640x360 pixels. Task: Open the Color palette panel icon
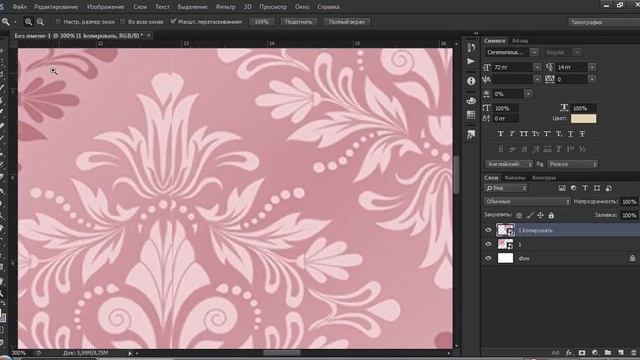click(471, 100)
